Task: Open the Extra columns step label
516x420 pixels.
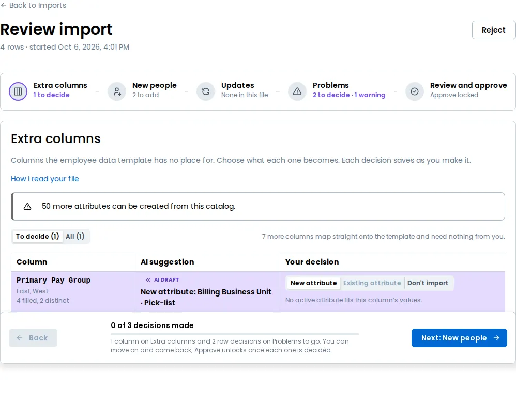Action: pos(60,85)
